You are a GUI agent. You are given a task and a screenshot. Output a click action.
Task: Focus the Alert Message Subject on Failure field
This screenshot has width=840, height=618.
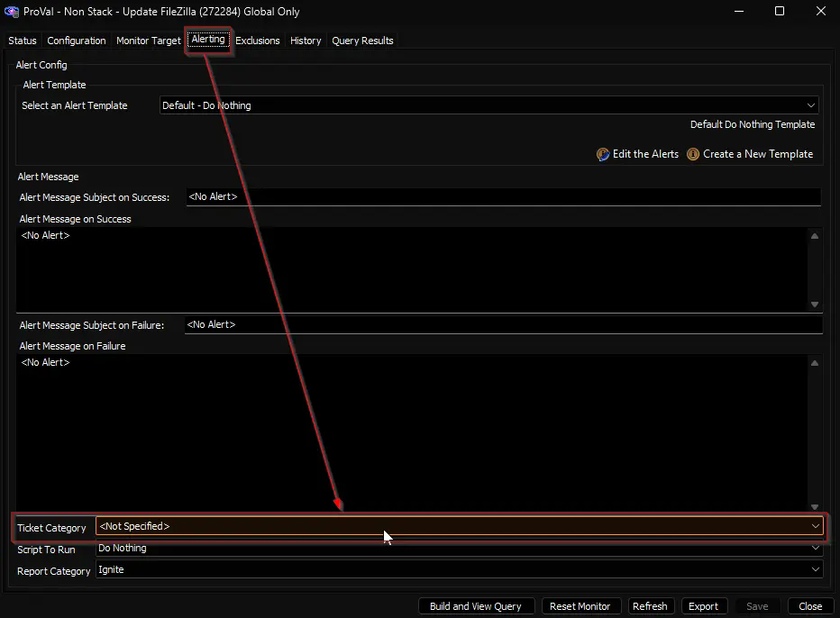point(503,324)
